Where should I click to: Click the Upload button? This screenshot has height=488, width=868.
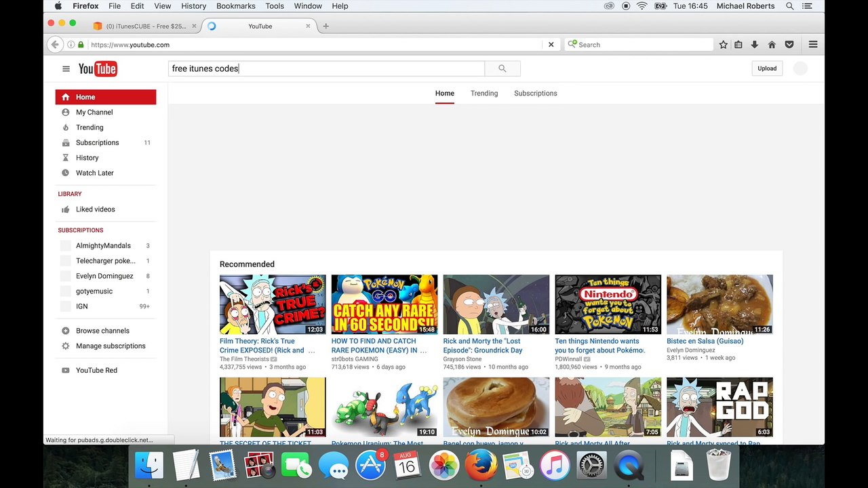(x=767, y=68)
